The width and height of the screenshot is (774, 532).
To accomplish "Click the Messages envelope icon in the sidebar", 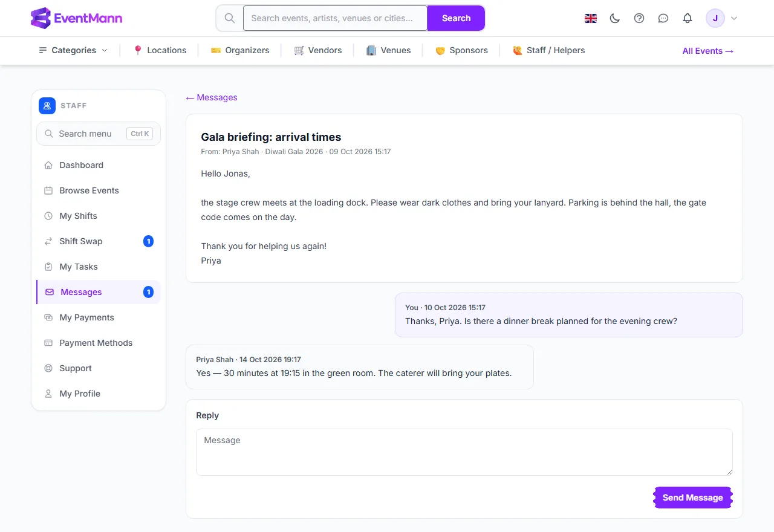I will pyautogui.click(x=50, y=292).
